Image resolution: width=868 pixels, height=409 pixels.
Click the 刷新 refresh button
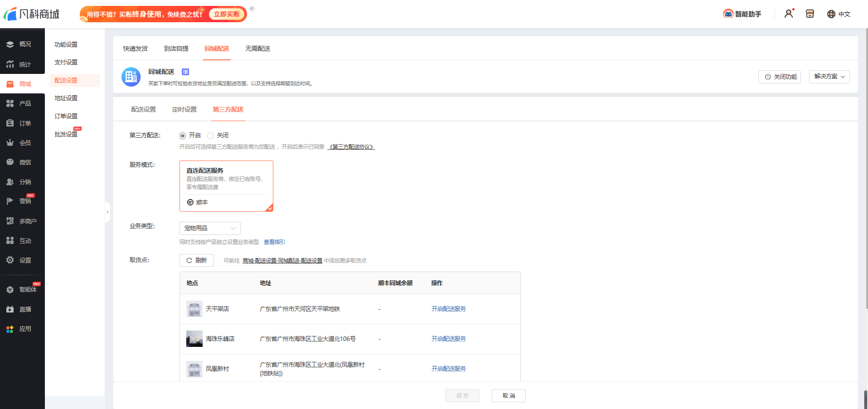[x=197, y=260]
